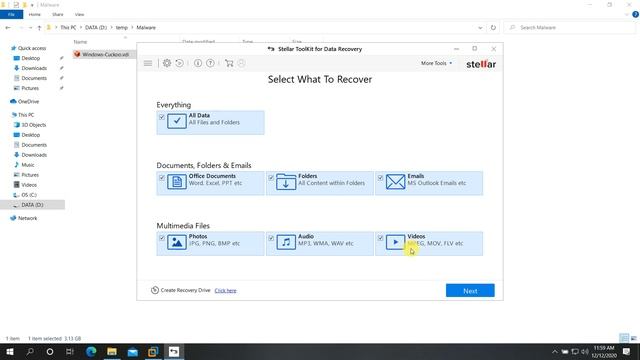The width and height of the screenshot is (640, 360).
Task: Toggle the Audio checkbox
Action: [271, 238]
